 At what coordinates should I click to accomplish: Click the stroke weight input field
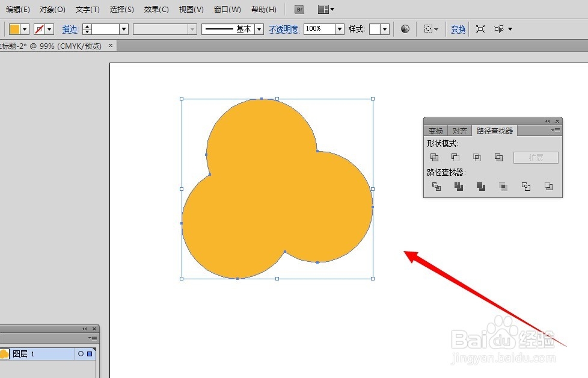(105, 29)
